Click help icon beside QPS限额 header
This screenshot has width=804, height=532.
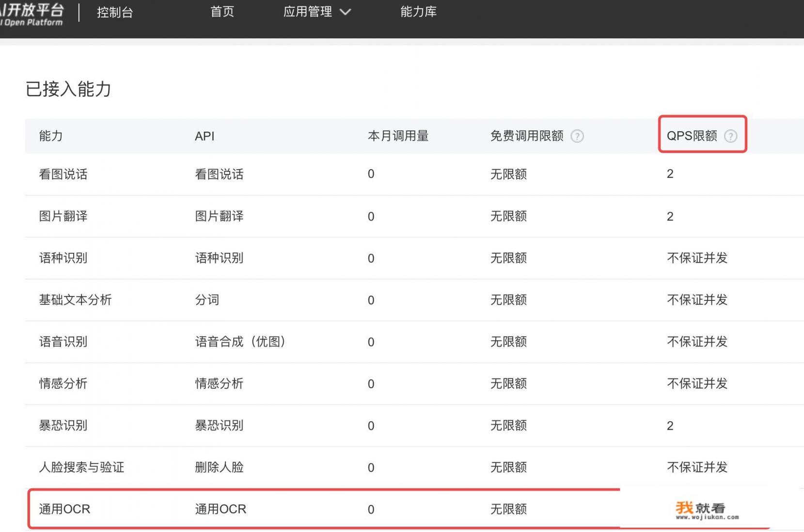tap(730, 136)
